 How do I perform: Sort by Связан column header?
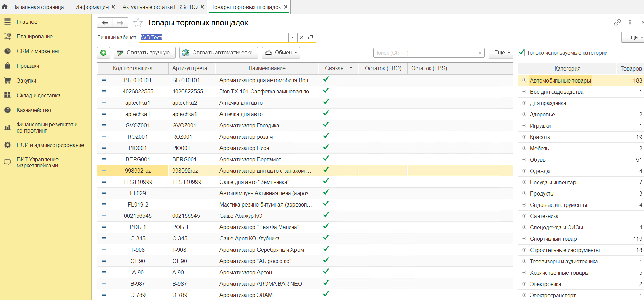tap(338, 68)
